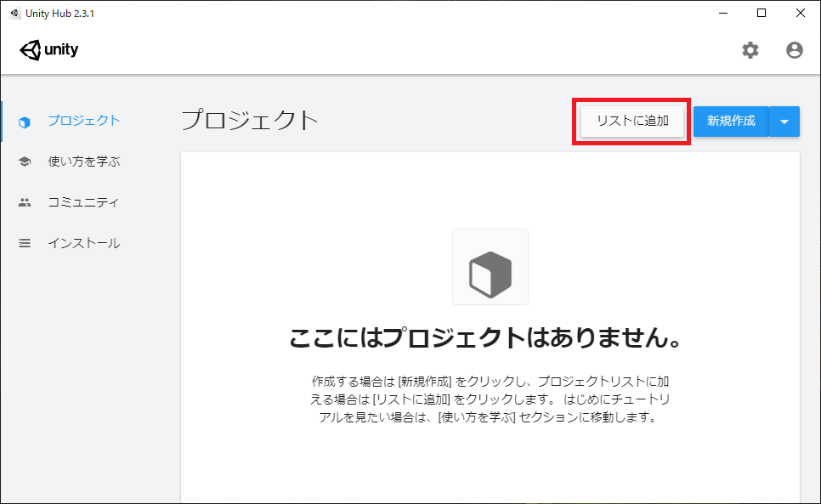The height and width of the screenshot is (504, 821).
Task: Open the settings gear icon
Action: 750,50
